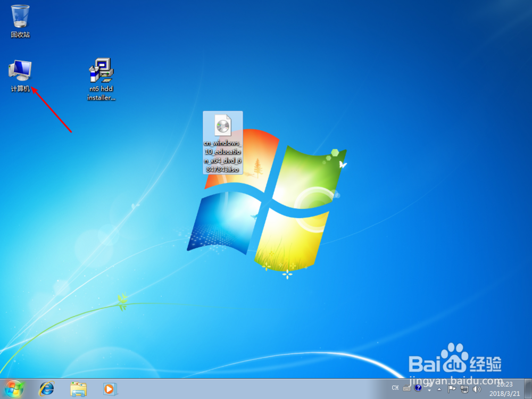
Task: Open language bar help question icon
Action: point(418,387)
